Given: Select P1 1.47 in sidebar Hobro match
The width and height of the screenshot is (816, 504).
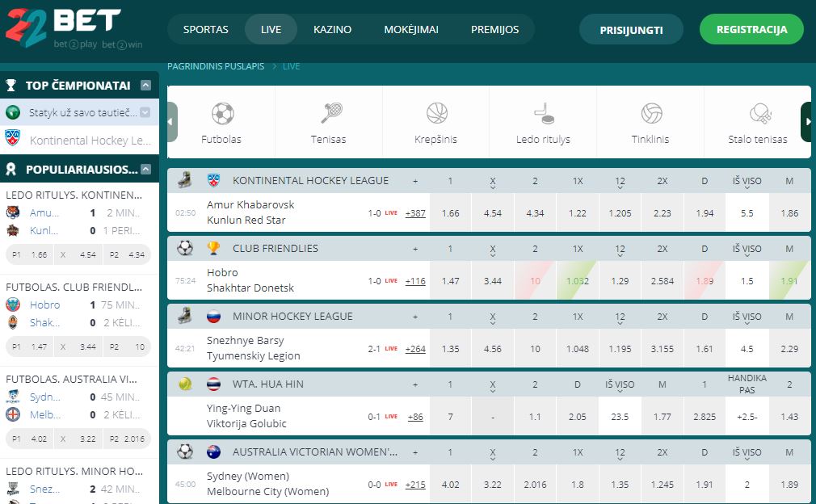Looking at the screenshot, I should point(29,347).
